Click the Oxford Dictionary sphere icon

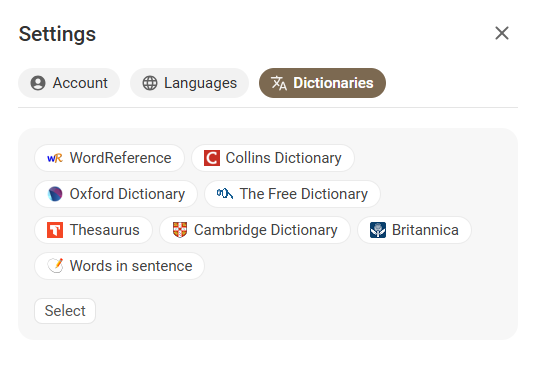click(55, 194)
